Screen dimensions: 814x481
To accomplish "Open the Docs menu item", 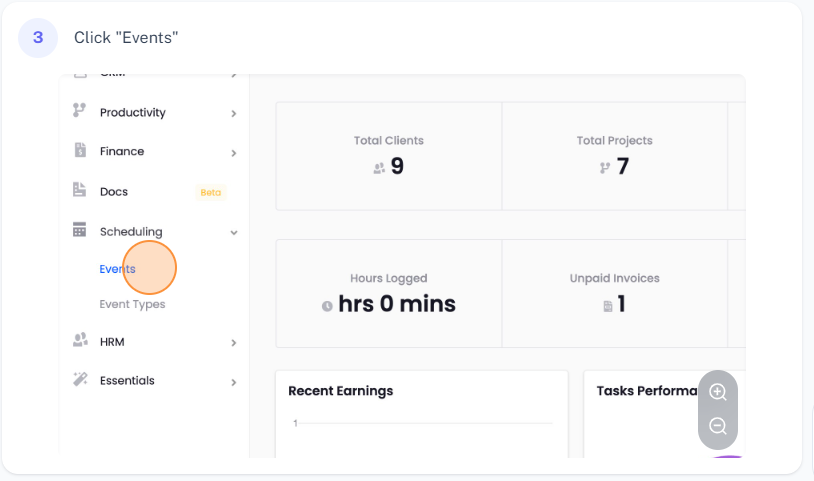I will tap(114, 191).
